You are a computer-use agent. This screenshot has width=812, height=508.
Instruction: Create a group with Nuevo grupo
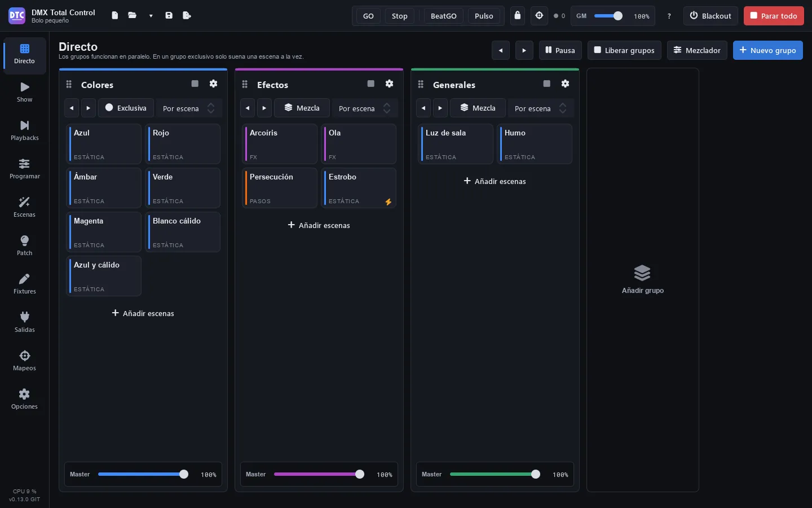pos(767,50)
